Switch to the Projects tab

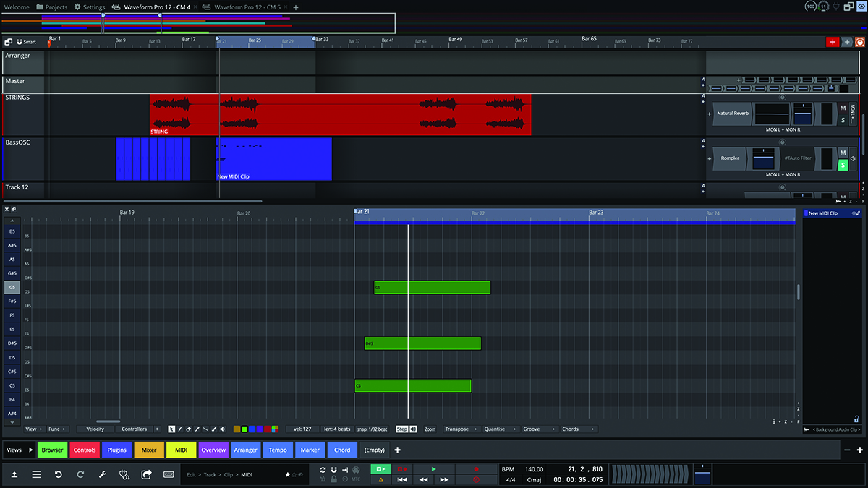[x=51, y=7]
